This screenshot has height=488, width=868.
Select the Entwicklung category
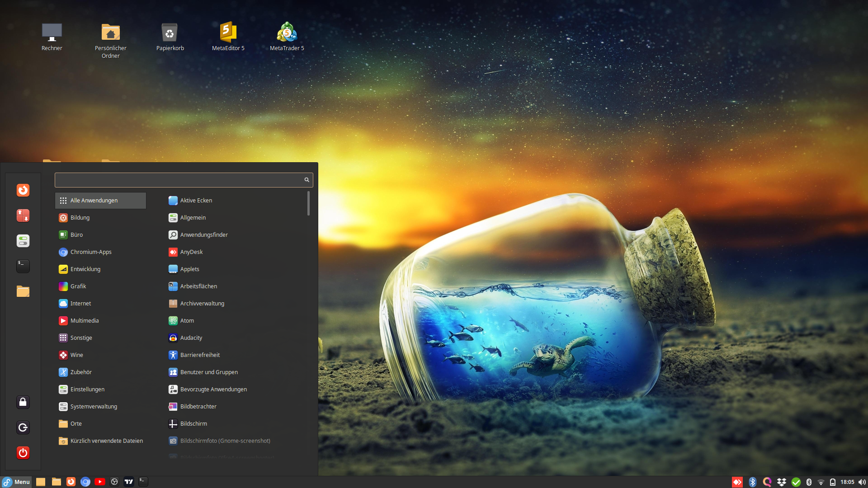click(85, 269)
